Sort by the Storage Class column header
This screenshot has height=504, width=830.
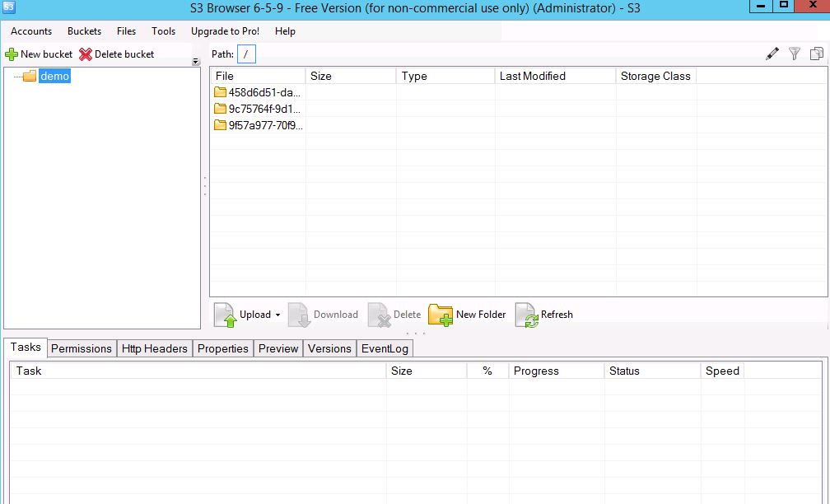pyautogui.click(x=655, y=76)
